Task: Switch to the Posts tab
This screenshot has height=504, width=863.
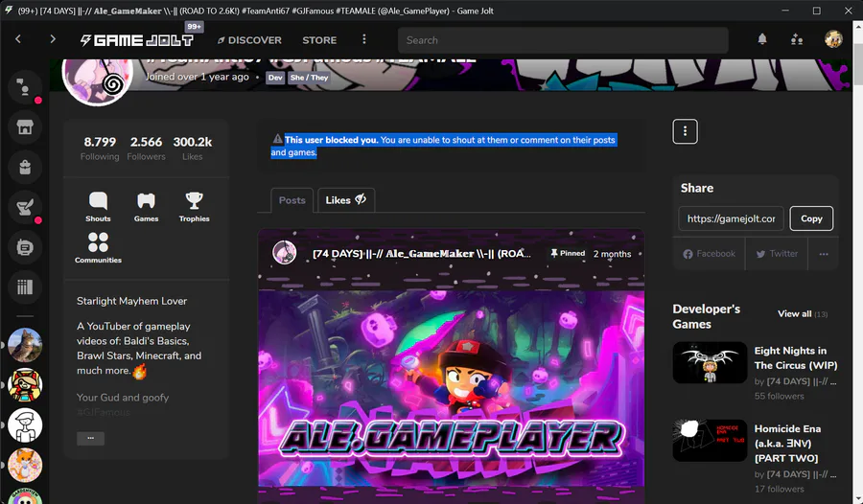Action: 292,200
